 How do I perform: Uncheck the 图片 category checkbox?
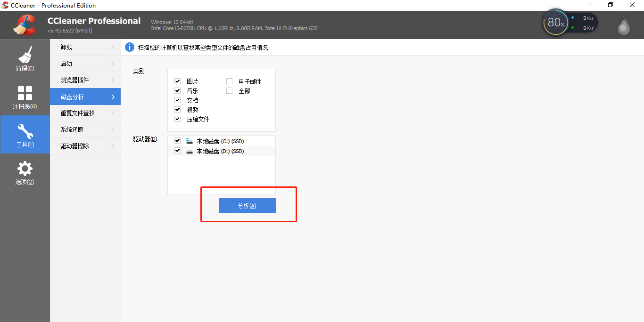point(178,81)
